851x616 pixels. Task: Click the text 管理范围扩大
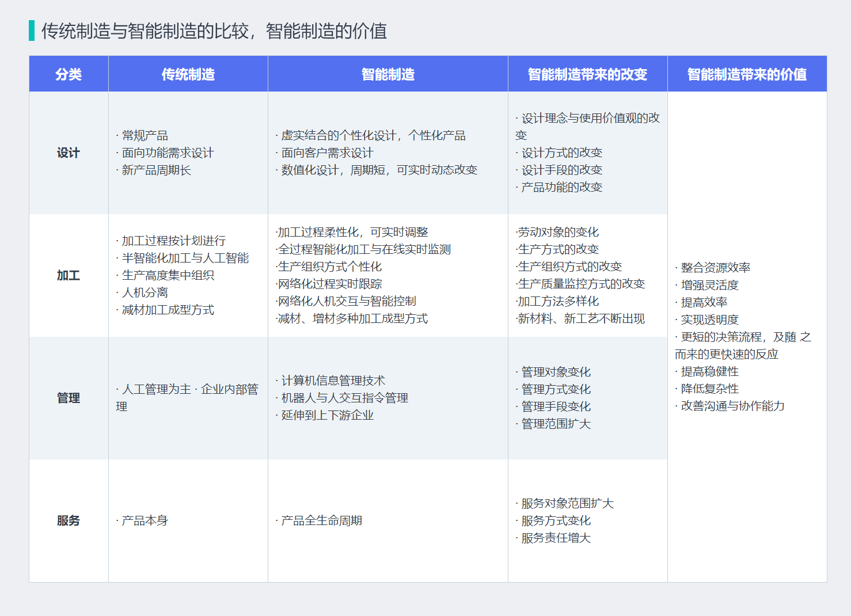[x=553, y=424]
